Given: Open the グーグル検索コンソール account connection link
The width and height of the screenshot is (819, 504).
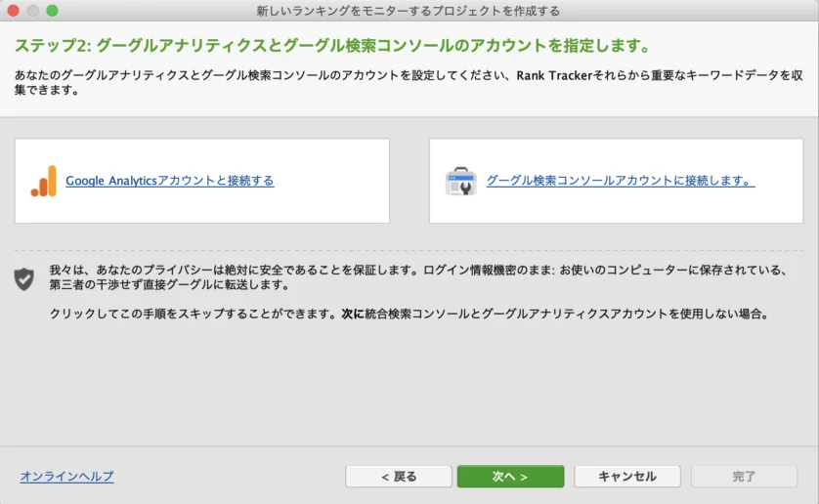Looking at the screenshot, I should 621,181.
